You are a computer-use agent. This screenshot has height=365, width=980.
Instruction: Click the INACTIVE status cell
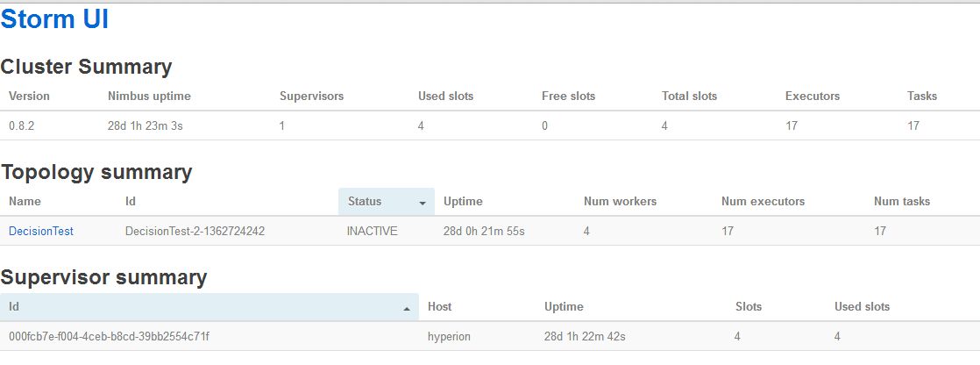tap(372, 231)
